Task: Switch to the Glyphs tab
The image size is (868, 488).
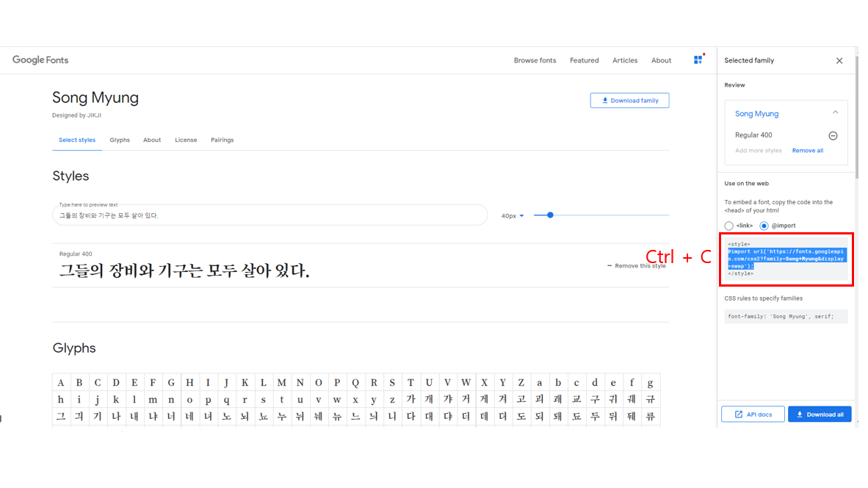Action: (x=120, y=140)
